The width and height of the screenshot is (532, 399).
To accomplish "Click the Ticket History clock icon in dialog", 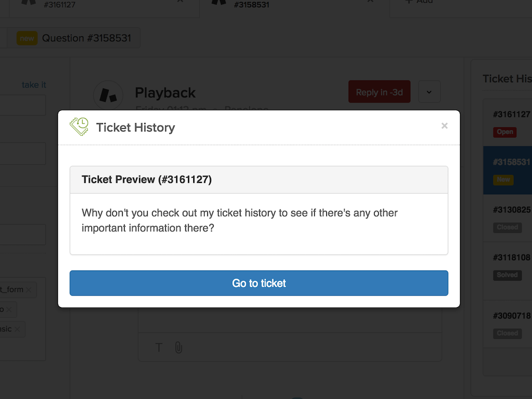I will pos(78,126).
